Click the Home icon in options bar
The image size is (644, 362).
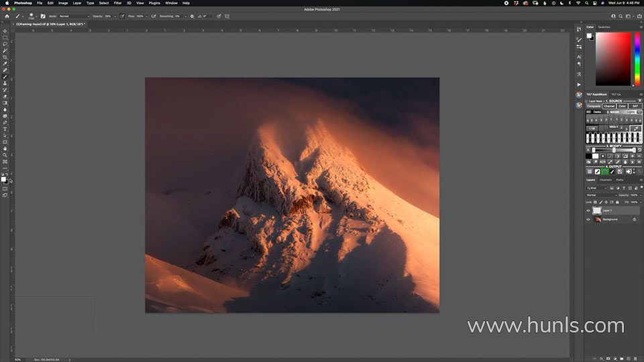point(7,15)
